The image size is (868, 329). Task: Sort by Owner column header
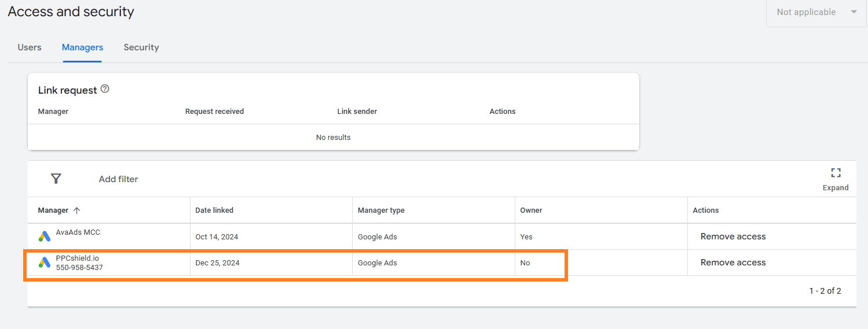[530, 210]
